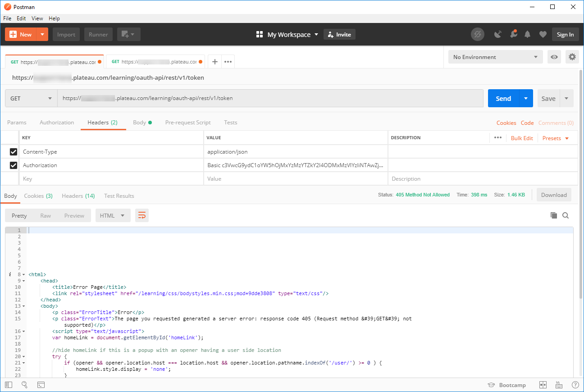Download the response with Download button
584x392 pixels.
pyautogui.click(x=554, y=195)
